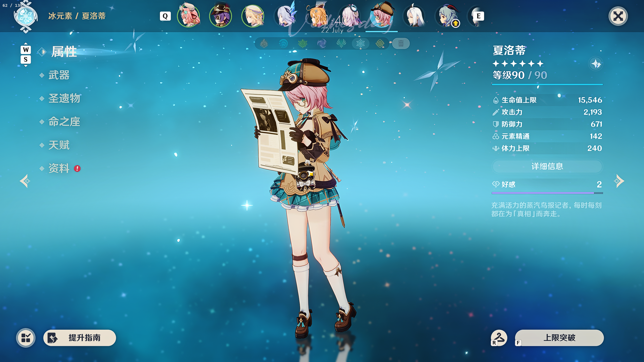Open the outfit hanger dressing room icon
This screenshot has width=644, height=362.
499,338
